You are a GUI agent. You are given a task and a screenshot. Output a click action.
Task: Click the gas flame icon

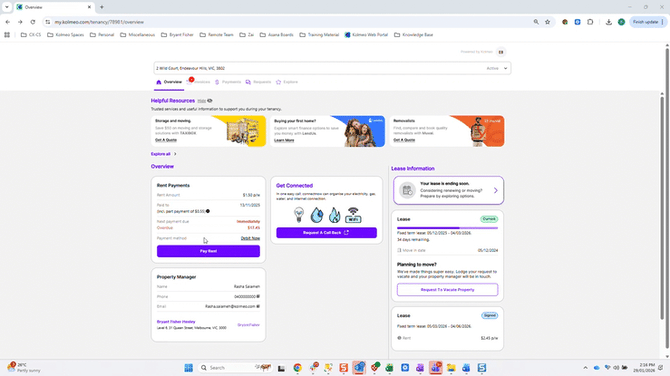[335, 215]
